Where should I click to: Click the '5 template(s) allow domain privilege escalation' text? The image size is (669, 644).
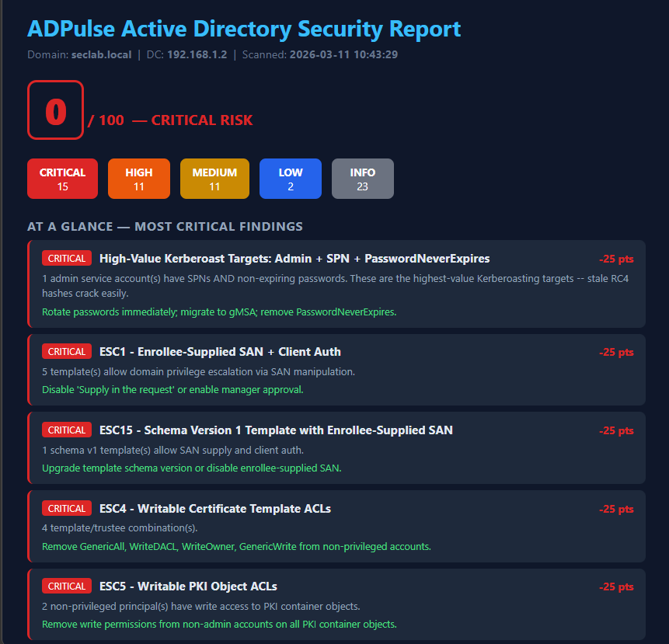[198, 372]
